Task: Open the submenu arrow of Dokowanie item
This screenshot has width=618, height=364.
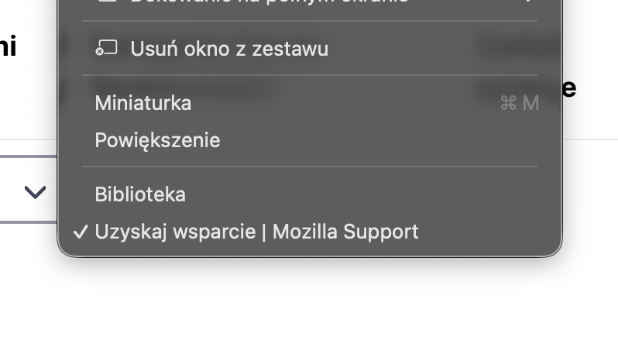Action: click(x=529, y=2)
